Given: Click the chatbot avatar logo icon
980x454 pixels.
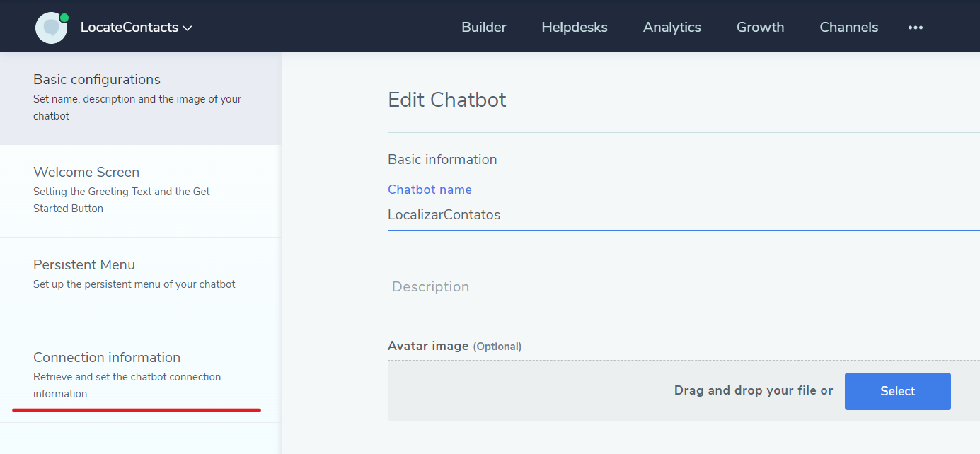Looking at the screenshot, I should tap(50, 28).
